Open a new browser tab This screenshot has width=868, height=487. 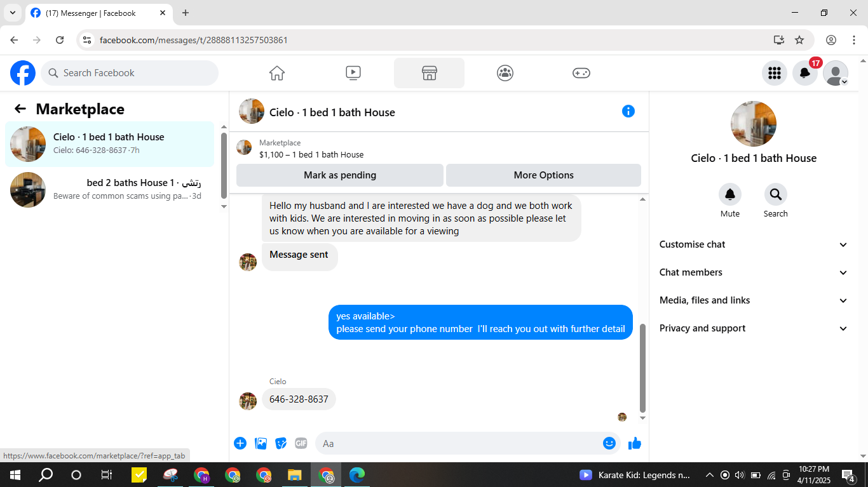(x=186, y=13)
